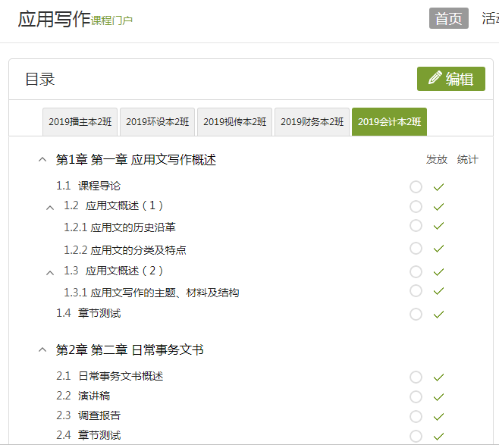The image size is (499, 448).
Task: Toggle release circle for 1.2.1 应用文的历史沿革
Action: click(x=416, y=226)
